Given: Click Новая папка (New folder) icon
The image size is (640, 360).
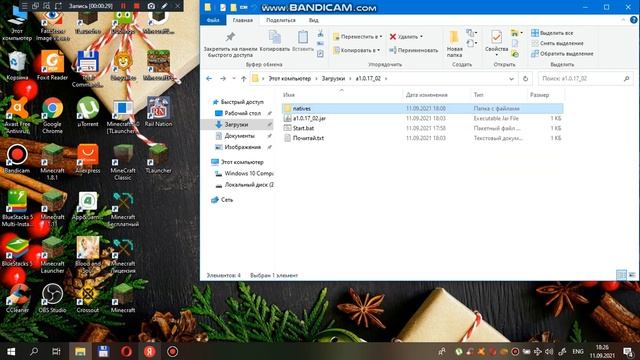Looking at the screenshot, I should point(454,44).
